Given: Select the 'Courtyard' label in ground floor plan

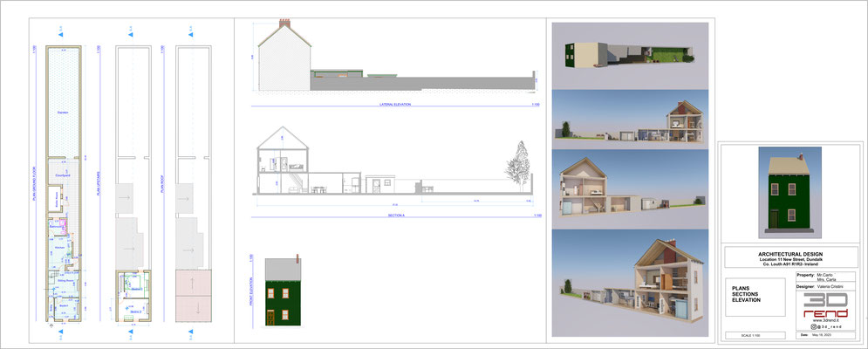Looking at the screenshot, I should pyautogui.click(x=63, y=175).
